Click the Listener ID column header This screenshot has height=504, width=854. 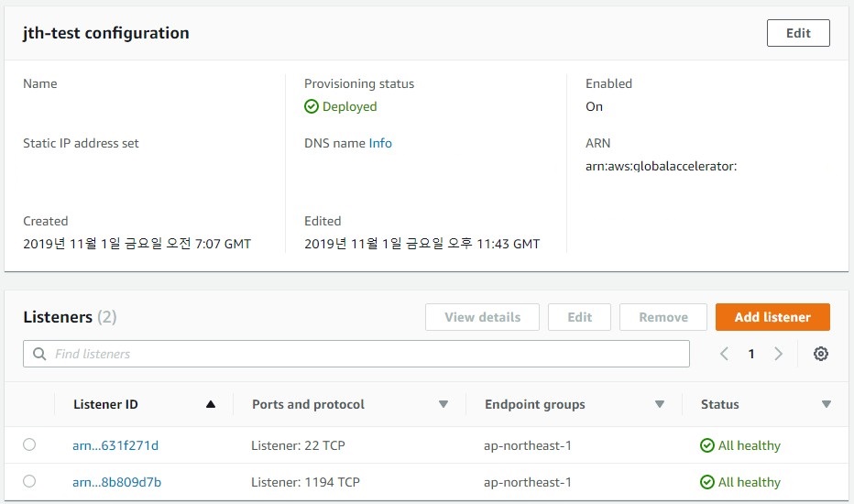coord(105,404)
